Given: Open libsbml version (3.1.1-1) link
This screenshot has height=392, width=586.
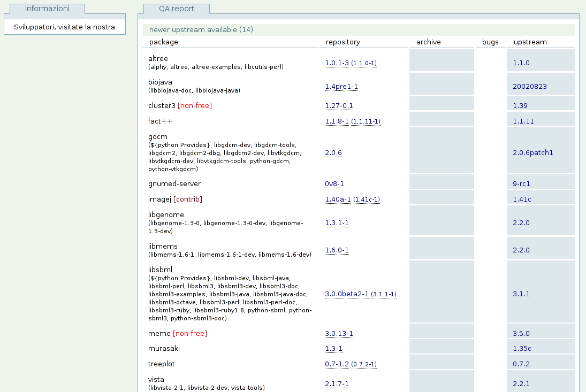Looking at the screenshot, I should point(384,295).
